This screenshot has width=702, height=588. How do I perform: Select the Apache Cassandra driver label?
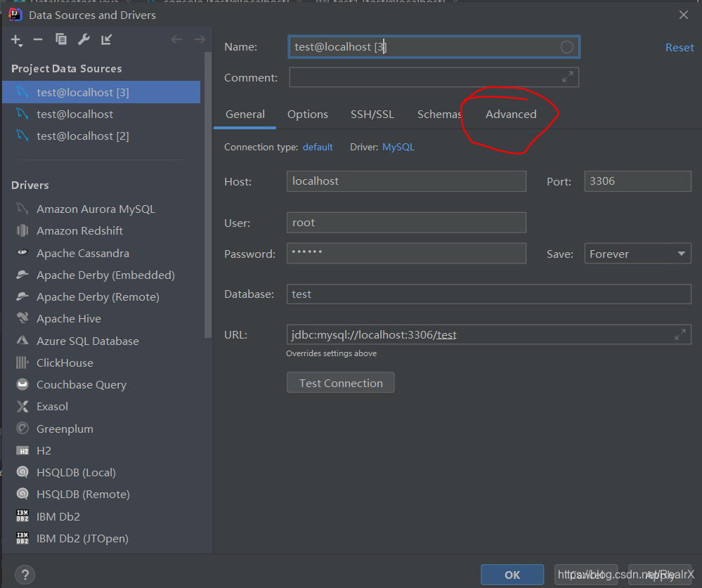[x=83, y=254]
